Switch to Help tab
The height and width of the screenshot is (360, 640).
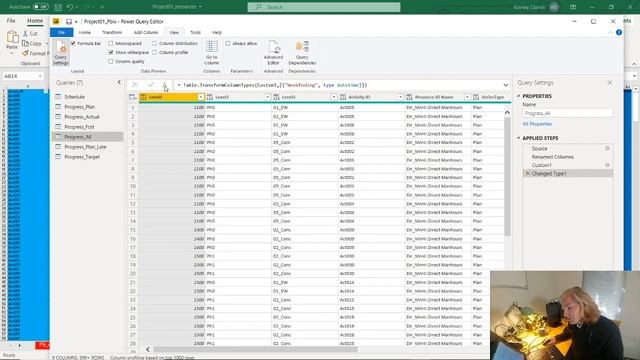point(217,32)
